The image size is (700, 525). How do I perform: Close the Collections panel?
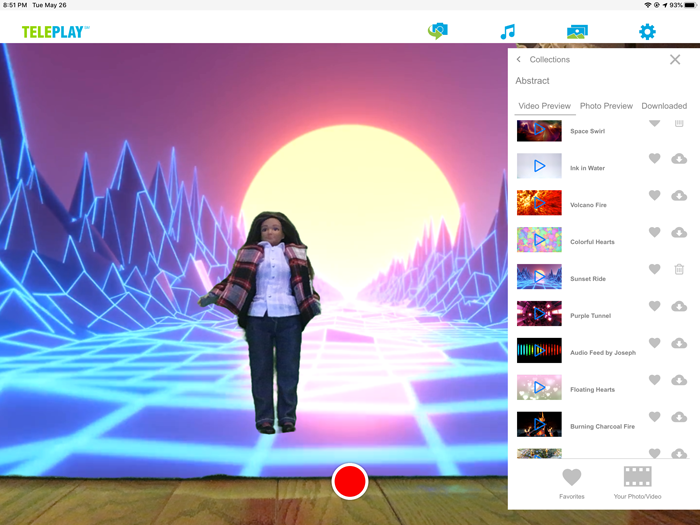(675, 60)
